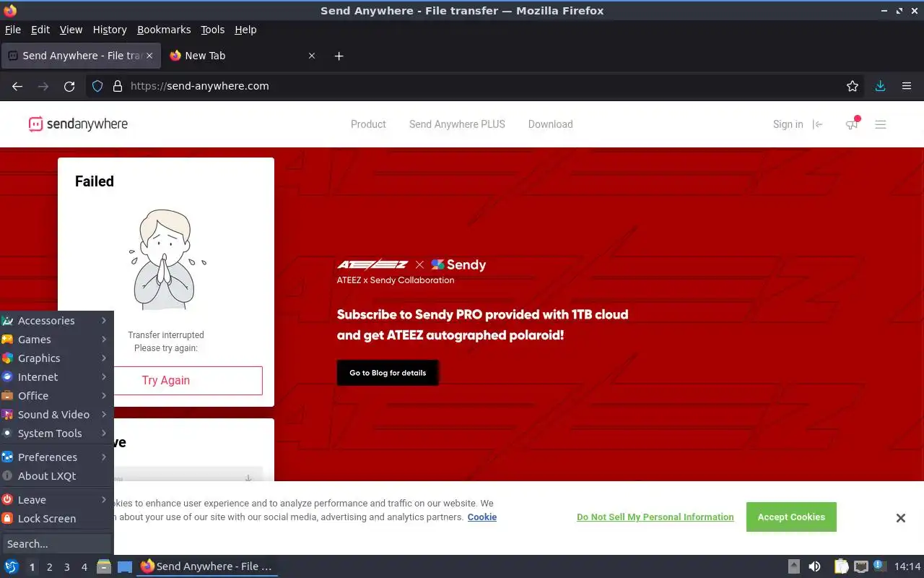This screenshot has width=924, height=578.
Task: Expand the Preferences submenu
Action: [56, 457]
